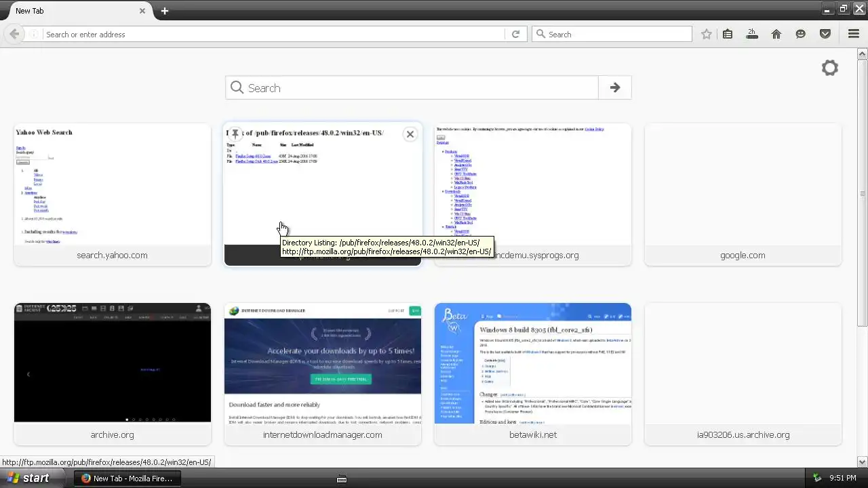This screenshot has width=868, height=488.
Task: Click the magnifier in the toolbar search box
Action: (x=540, y=34)
